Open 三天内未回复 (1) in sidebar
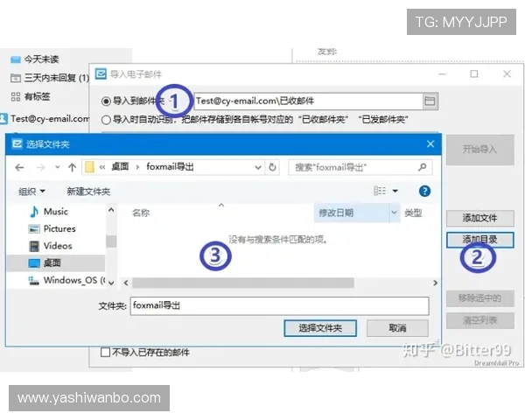525x420 pixels. (57, 78)
